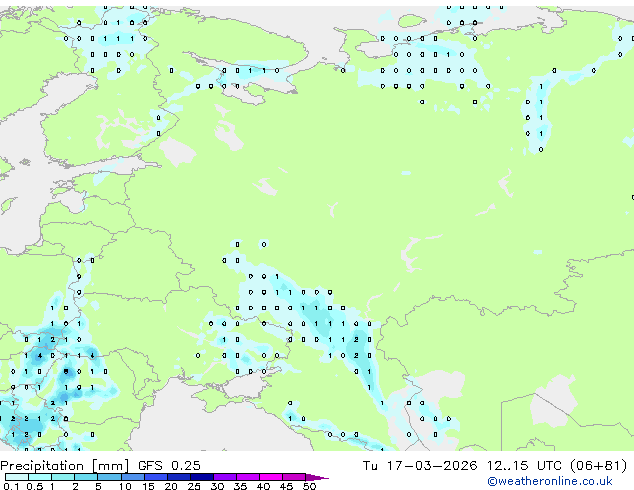Click the "Tu" weekday text

pyautogui.click(x=370, y=466)
